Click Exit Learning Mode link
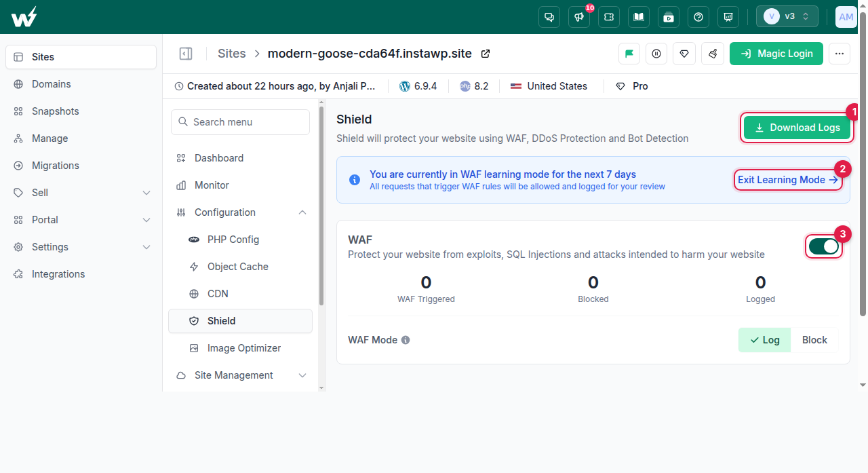This screenshot has width=868, height=473. pyautogui.click(x=788, y=180)
